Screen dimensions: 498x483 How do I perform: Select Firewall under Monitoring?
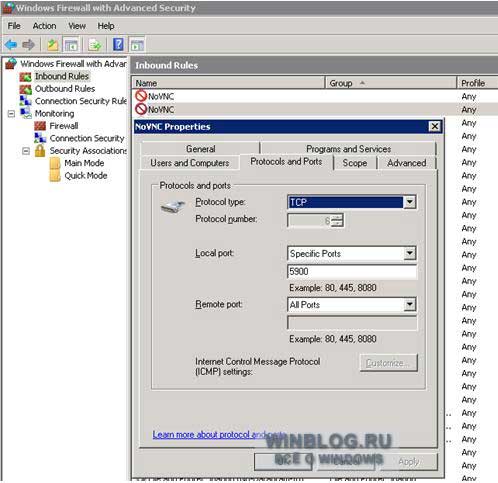(64, 126)
